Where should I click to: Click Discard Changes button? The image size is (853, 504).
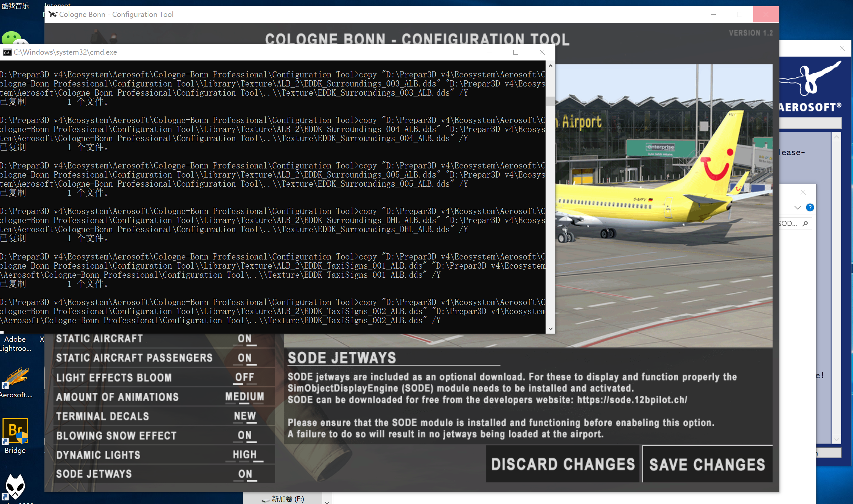click(x=562, y=464)
